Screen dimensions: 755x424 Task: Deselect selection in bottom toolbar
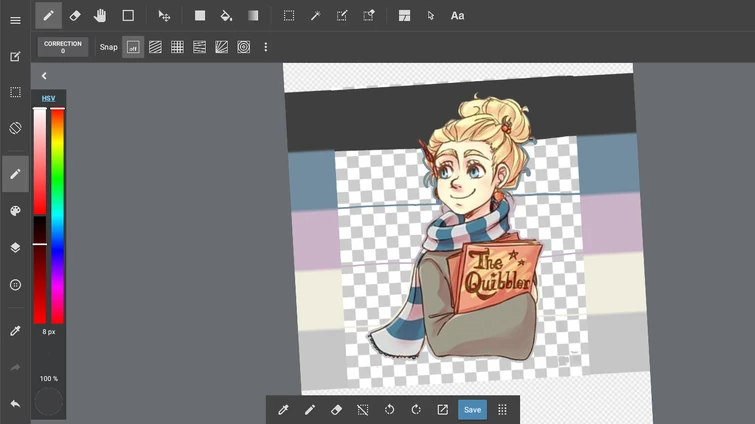point(363,410)
